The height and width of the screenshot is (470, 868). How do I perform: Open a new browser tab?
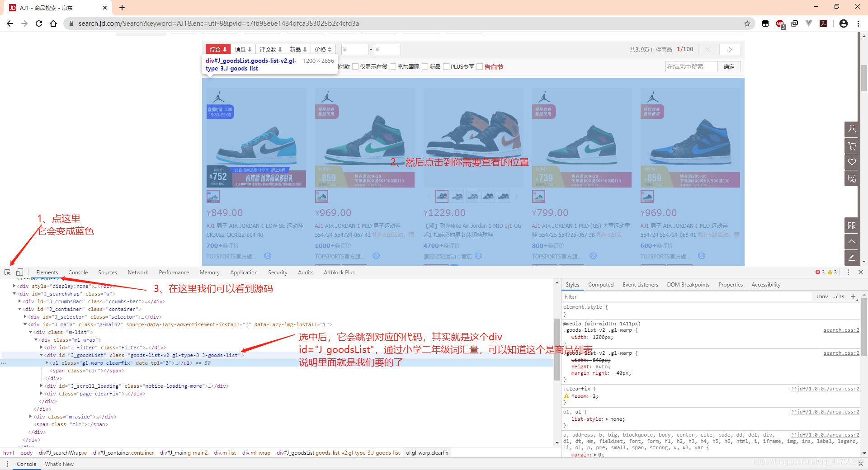[x=122, y=8]
